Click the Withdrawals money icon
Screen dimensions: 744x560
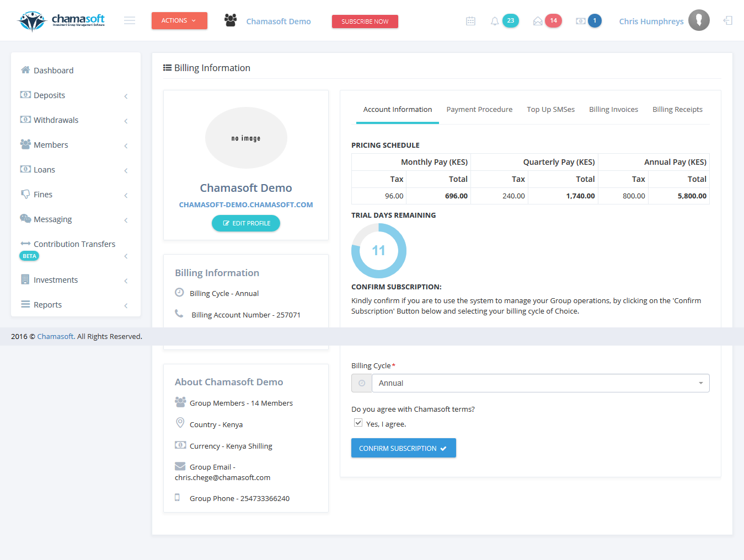pyautogui.click(x=25, y=120)
